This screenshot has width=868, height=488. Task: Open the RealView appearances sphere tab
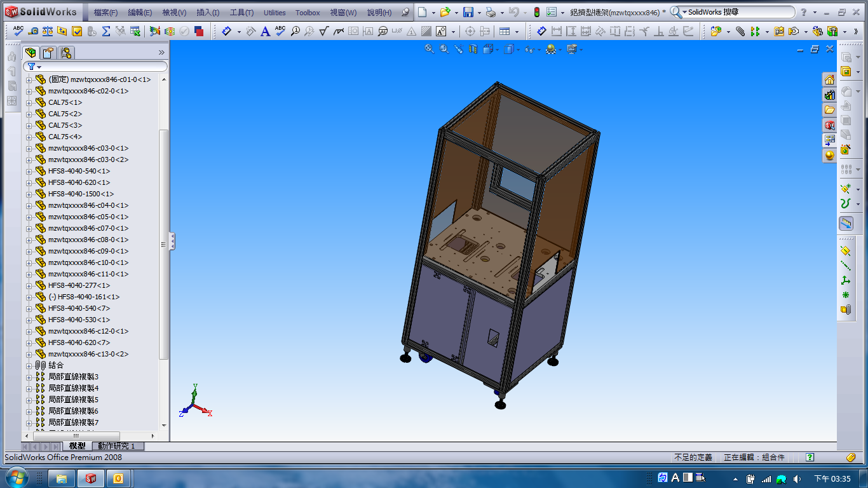[x=829, y=156]
